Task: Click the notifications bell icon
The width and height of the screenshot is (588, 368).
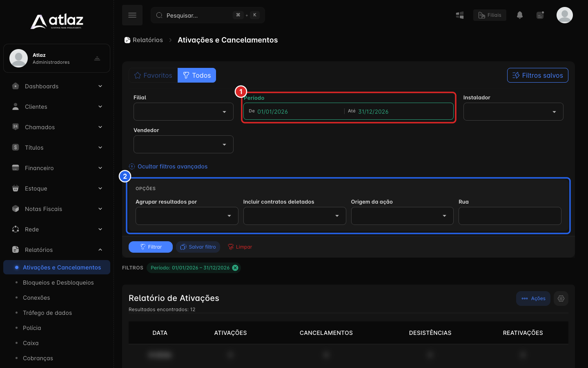Action: (520, 15)
